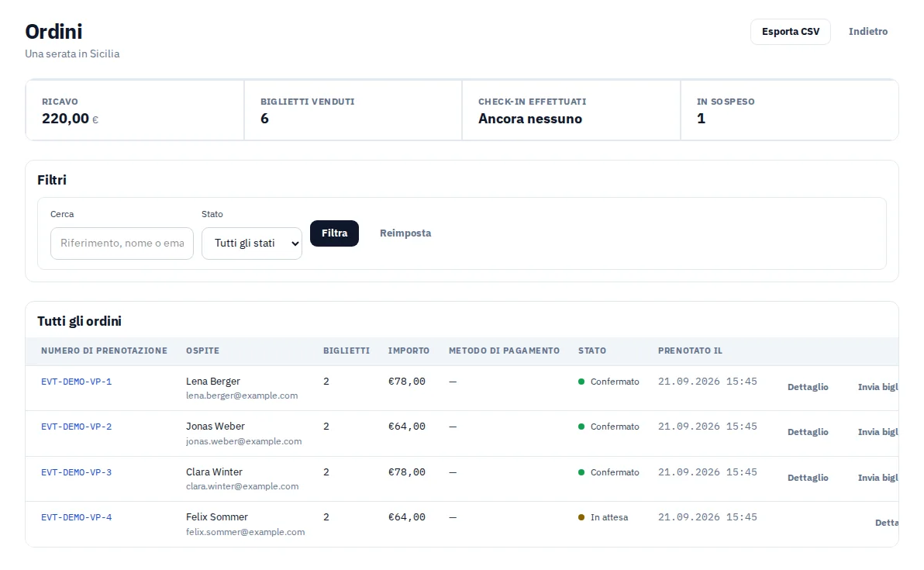Viewport: 924px width, 570px height.
Task: Open the Stato dropdown showing Tutti gli stati
Action: point(252,244)
